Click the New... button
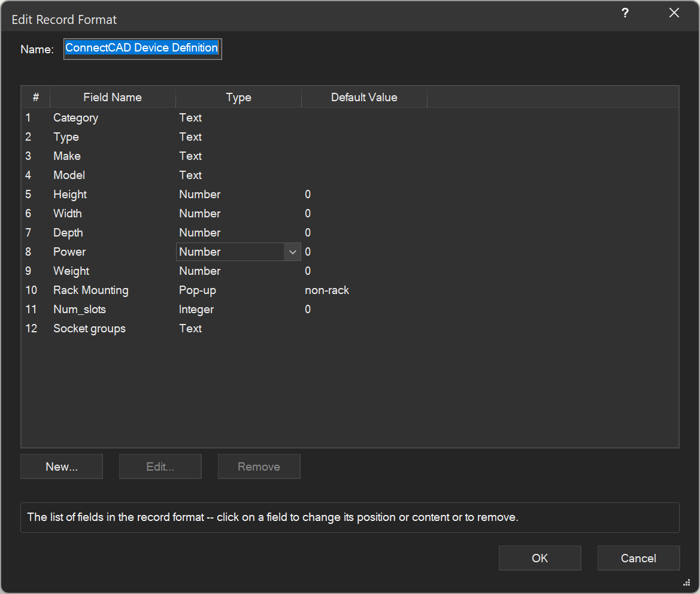The width and height of the screenshot is (700, 594). click(x=62, y=467)
